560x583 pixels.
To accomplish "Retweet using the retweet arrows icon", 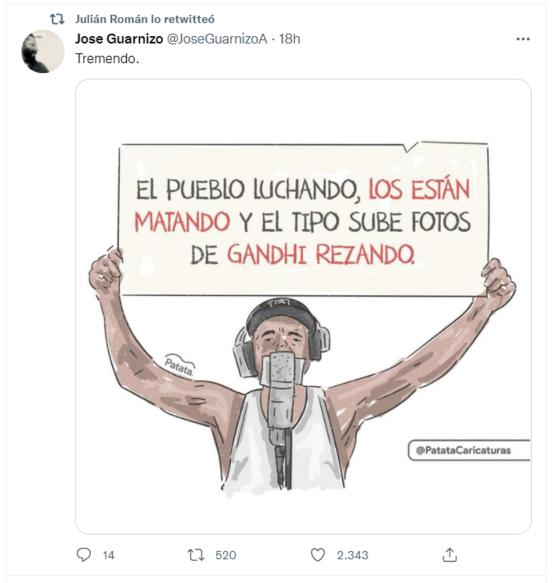I will tap(196, 555).
